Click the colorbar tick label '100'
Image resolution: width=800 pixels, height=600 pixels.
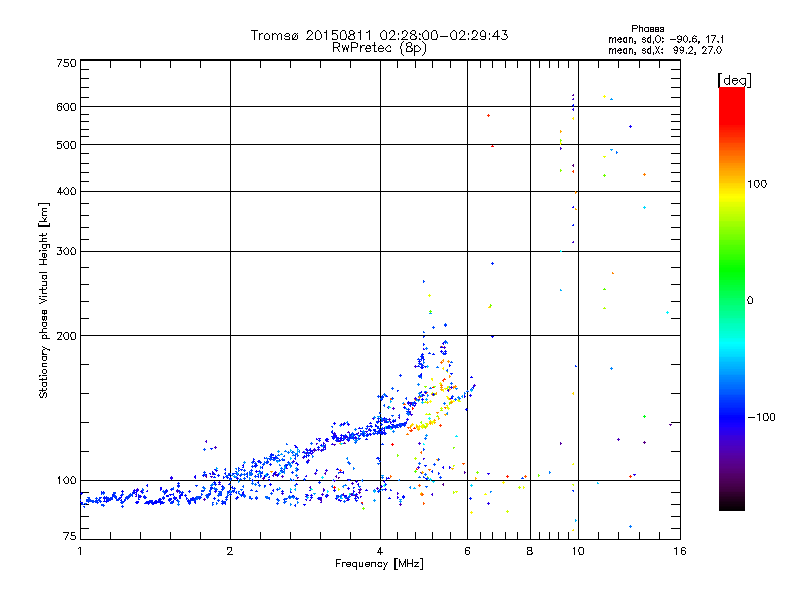pos(757,184)
